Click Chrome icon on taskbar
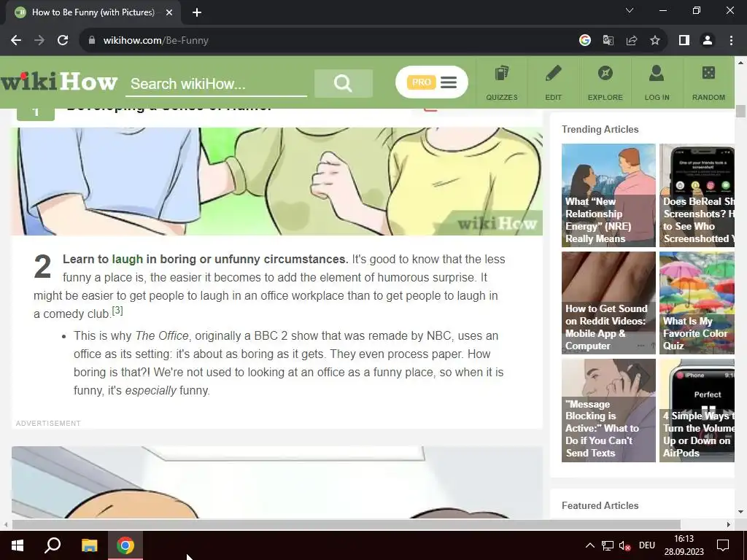The height and width of the screenshot is (560, 747). [125, 545]
